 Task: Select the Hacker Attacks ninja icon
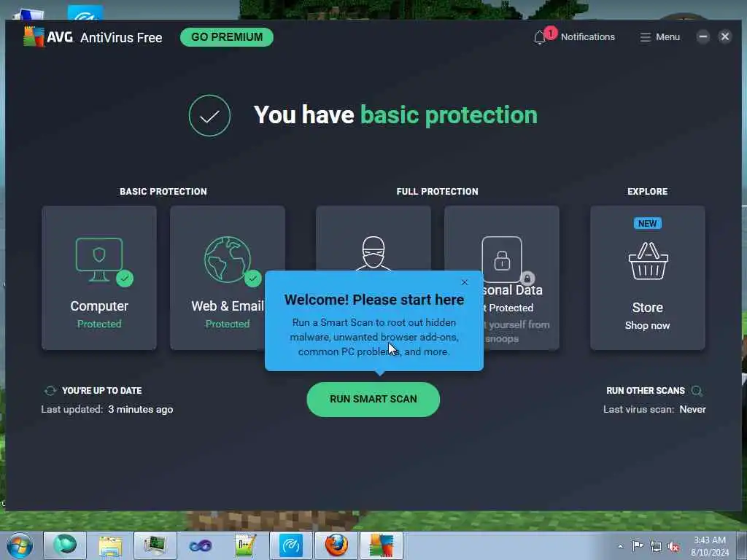(x=373, y=253)
